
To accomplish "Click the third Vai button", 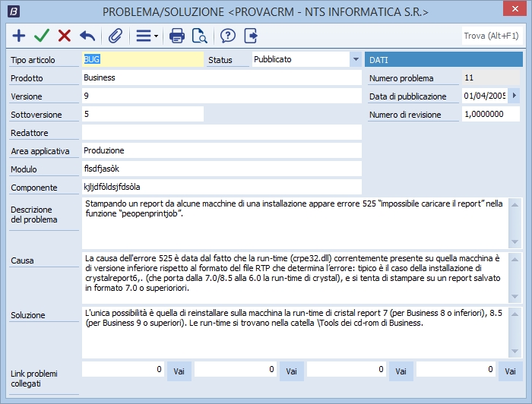I will click(x=401, y=371).
